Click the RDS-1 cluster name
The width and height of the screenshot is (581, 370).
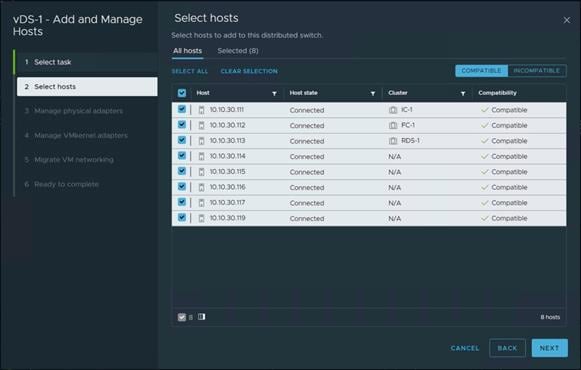(411, 141)
